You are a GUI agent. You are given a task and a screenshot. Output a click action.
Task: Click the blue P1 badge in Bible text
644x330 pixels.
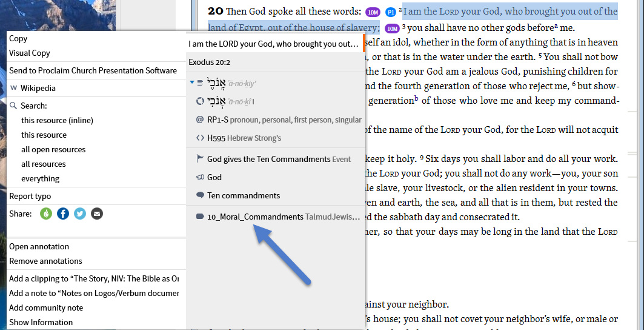click(x=391, y=12)
